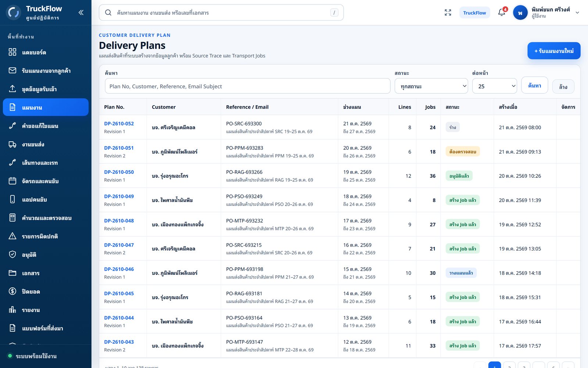Click the ร่าง status badge
This screenshot has height=368, width=588.
pyautogui.click(x=453, y=127)
